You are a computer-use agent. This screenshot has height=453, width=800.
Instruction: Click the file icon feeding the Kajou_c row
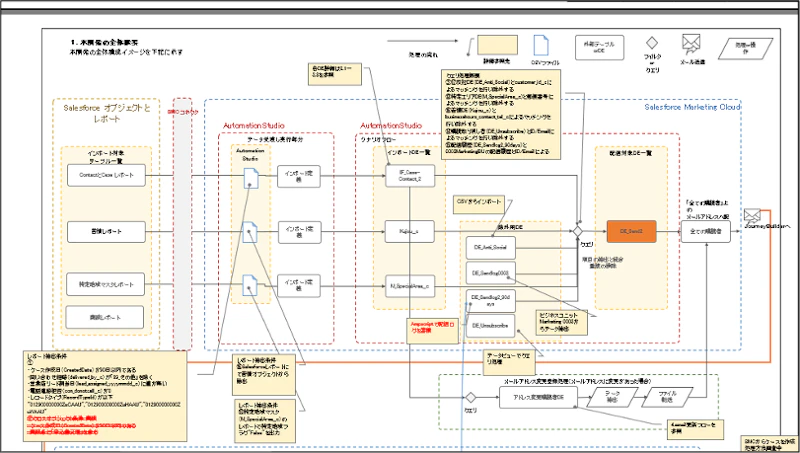point(250,232)
